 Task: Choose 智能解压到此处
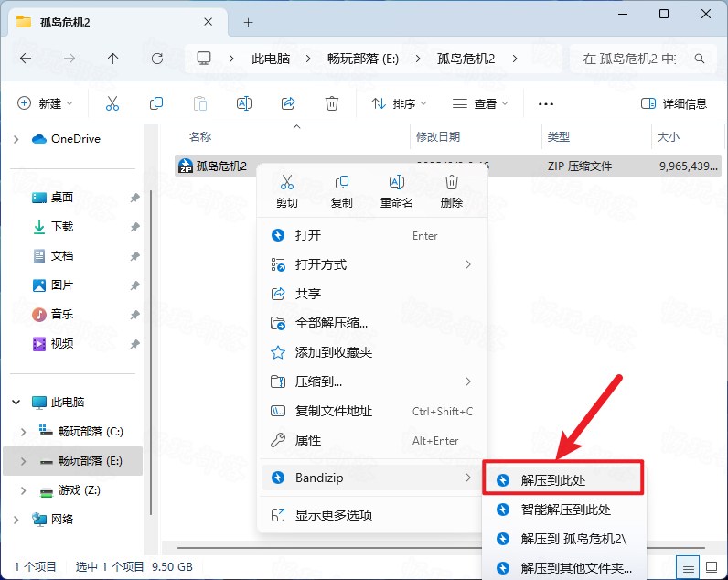click(562, 510)
